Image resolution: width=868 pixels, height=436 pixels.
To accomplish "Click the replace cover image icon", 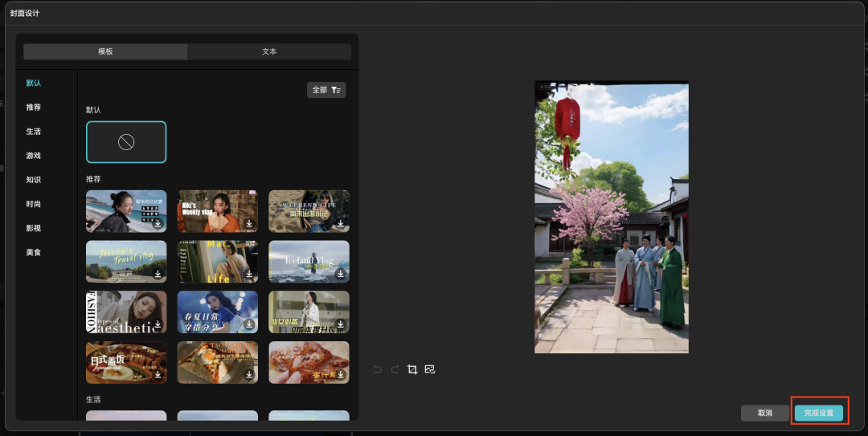I will (x=430, y=369).
